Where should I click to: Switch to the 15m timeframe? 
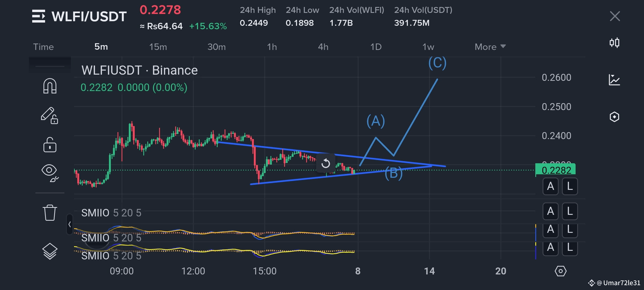pyautogui.click(x=158, y=47)
